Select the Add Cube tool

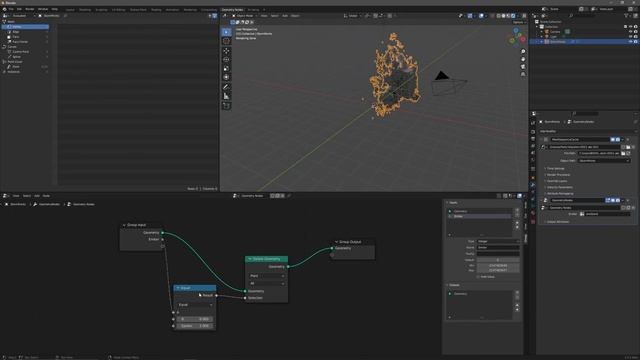coord(226,106)
